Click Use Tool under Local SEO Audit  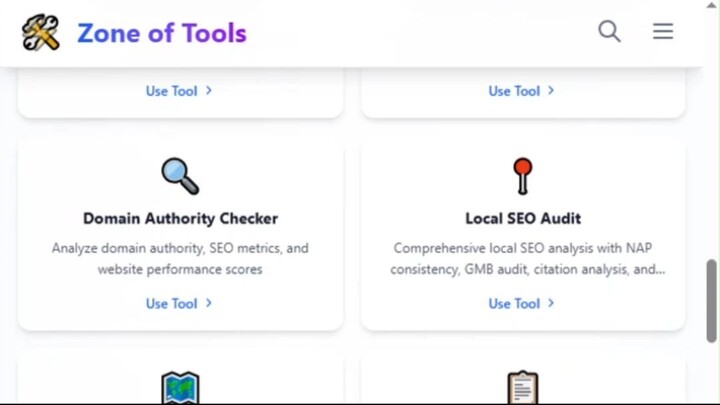(522, 304)
